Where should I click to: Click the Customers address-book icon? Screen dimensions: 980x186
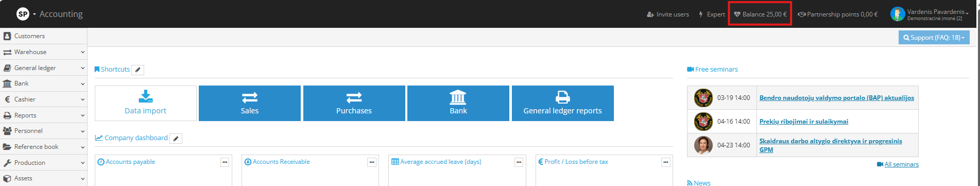click(x=7, y=36)
